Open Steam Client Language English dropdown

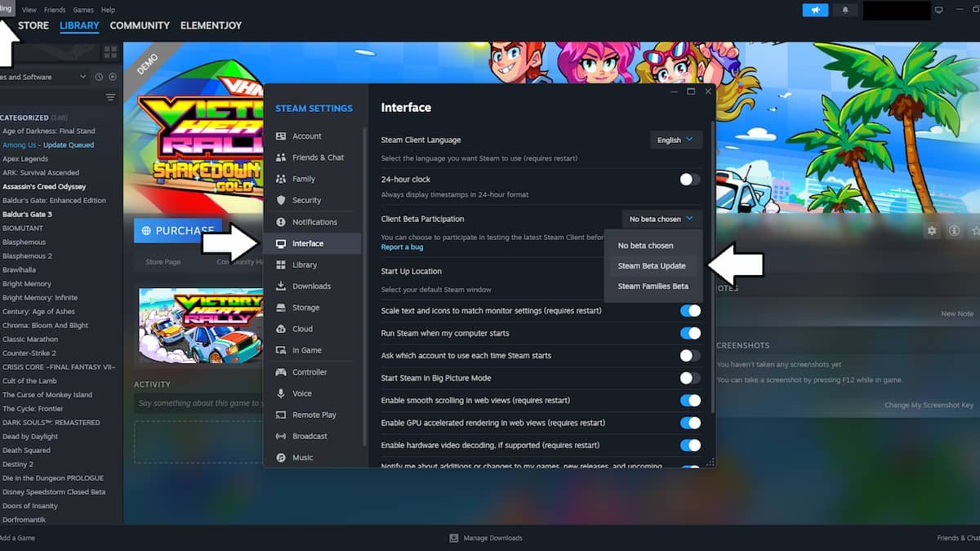tap(676, 140)
